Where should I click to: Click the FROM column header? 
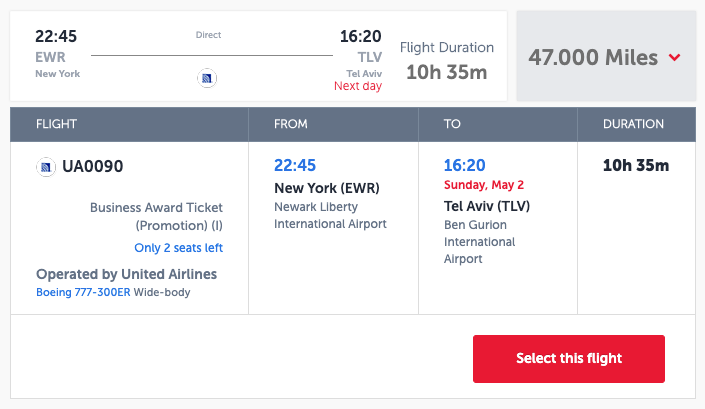(x=291, y=125)
